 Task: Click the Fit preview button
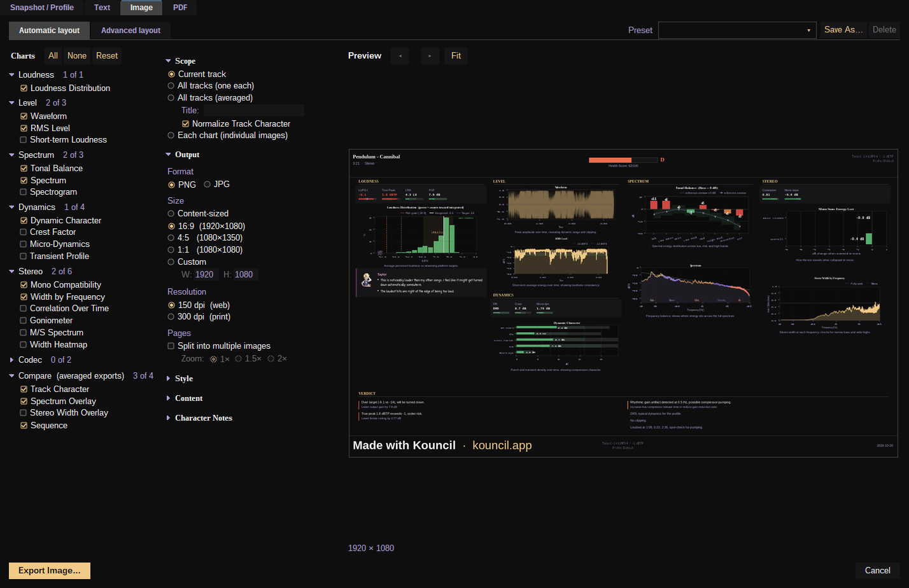[x=456, y=56]
